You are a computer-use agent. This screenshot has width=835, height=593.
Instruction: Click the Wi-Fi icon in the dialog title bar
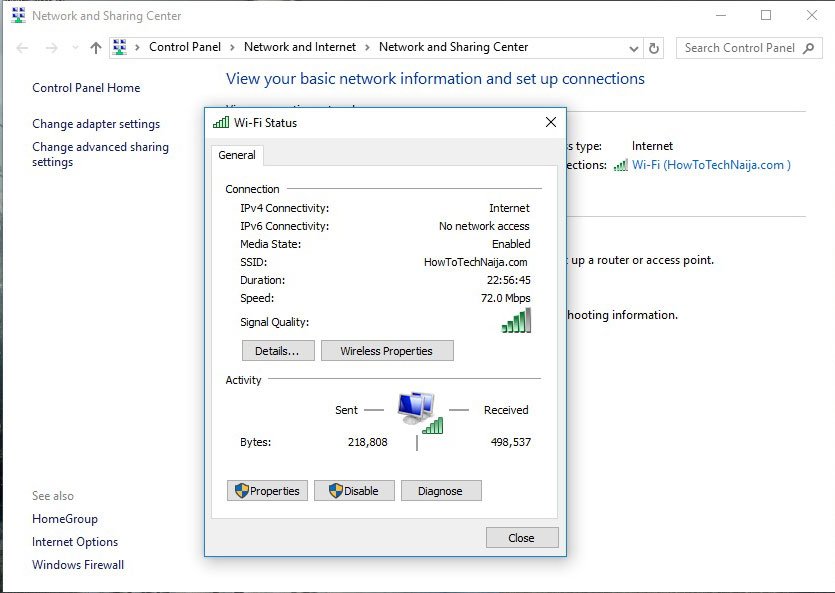[x=221, y=122]
